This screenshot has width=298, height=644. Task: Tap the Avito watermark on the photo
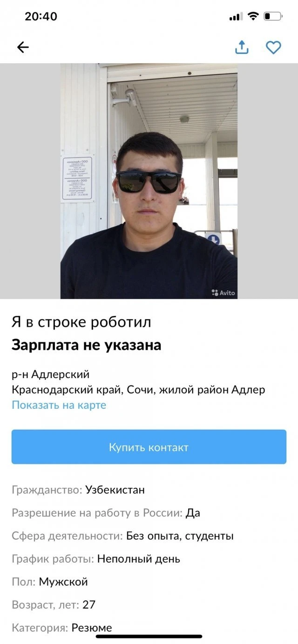tap(223, 293)
